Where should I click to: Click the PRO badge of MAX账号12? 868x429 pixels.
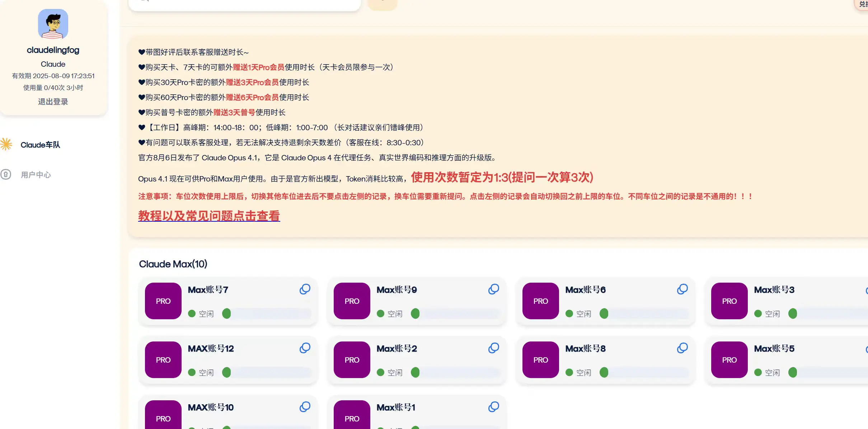coord(163,360)
